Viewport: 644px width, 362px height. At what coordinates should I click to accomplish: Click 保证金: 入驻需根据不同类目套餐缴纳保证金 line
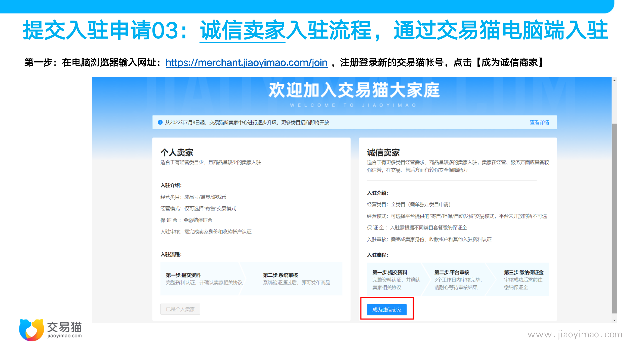coord(417,228)
